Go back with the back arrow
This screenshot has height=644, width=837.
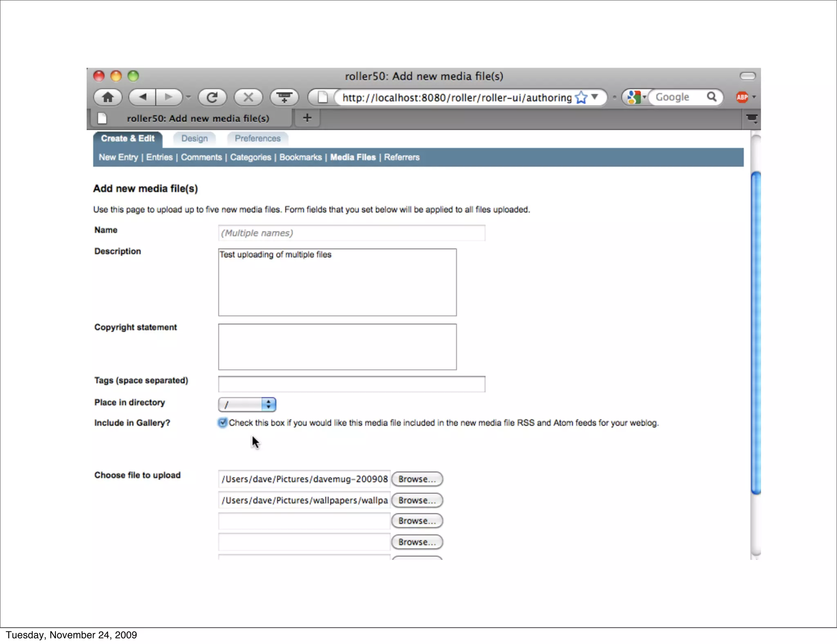pos(143,97)
